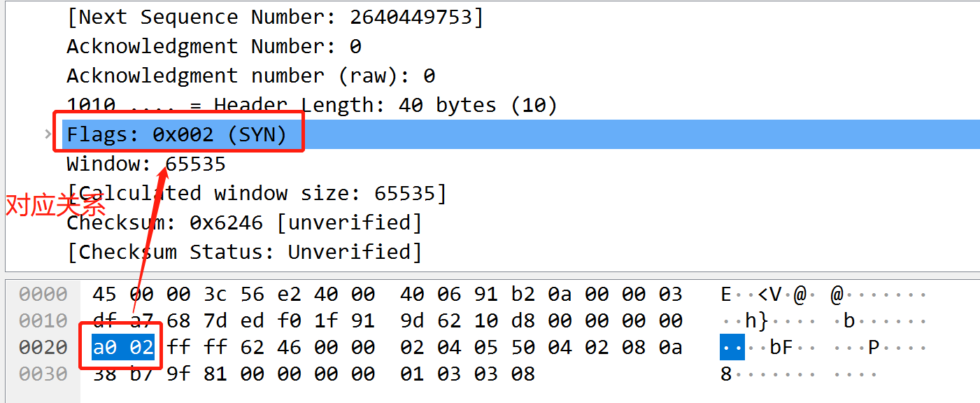The height and width of the screenshot is (403, 980).
Task: Select window size bytes ff ff
Action: [x=196, y=346]
